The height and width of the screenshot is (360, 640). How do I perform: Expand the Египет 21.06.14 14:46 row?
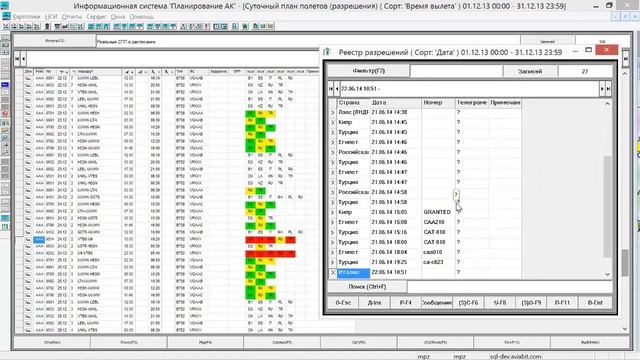[x=333, y=142]
